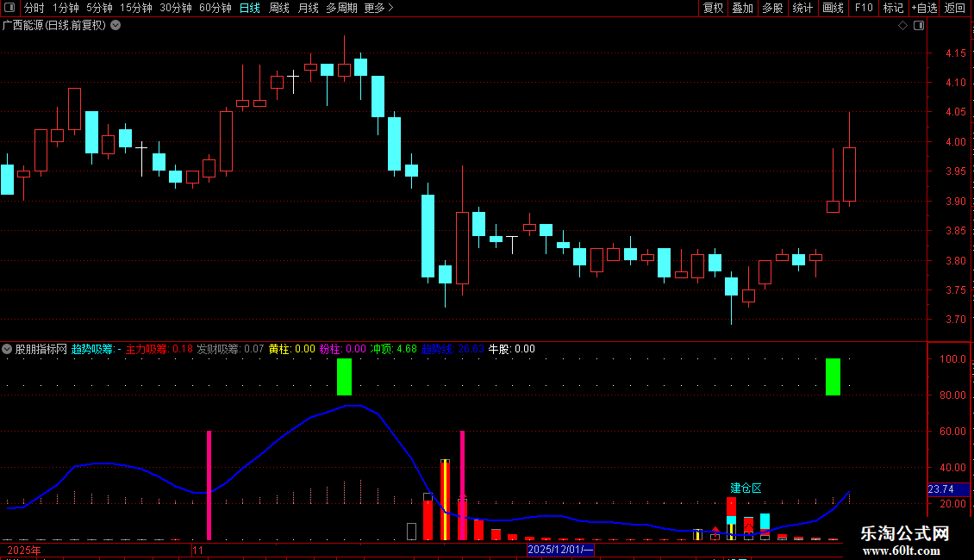Open the 统计 statistics tool
Viewport: 974px width, 560px height.
tap(802, 8)
